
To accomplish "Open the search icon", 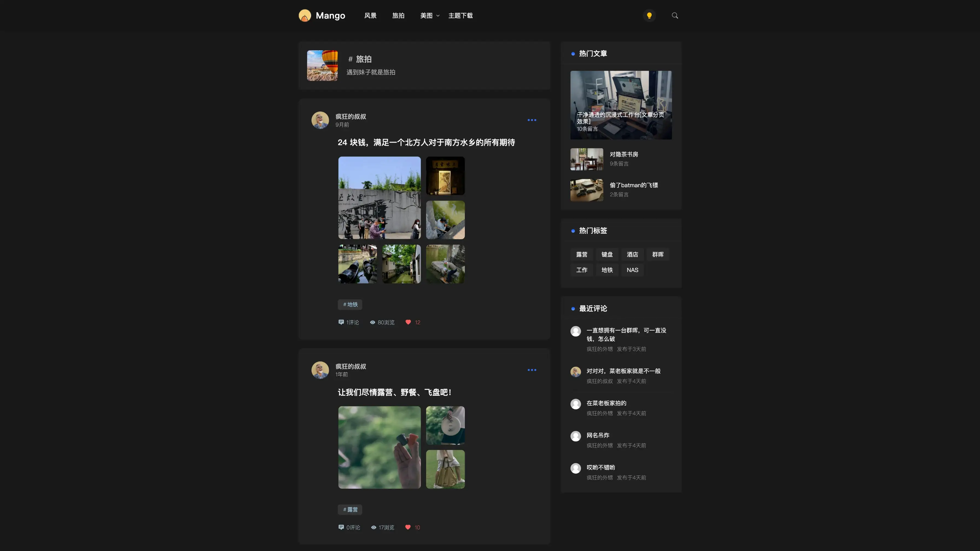I will [675, 15].
